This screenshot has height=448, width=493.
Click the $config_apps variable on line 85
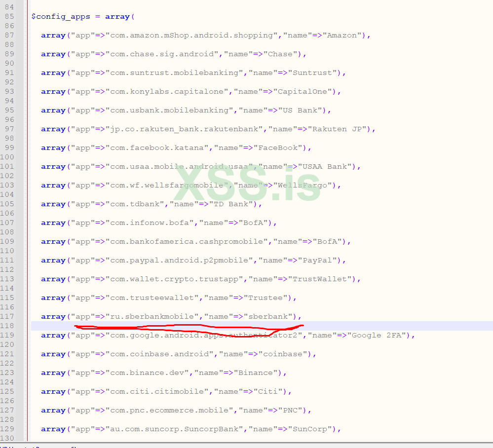pyautogui.click(x=61, y=16)
